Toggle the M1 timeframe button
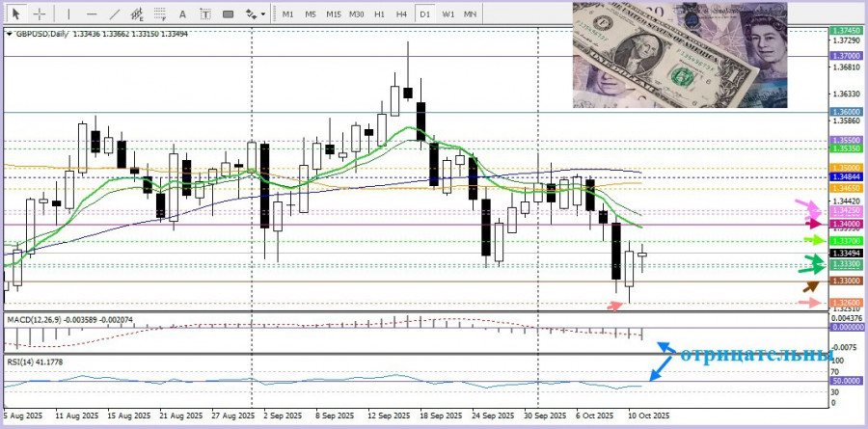Viewport: 868px width, 429px height. pyautogui.click(x=287, y=14)
